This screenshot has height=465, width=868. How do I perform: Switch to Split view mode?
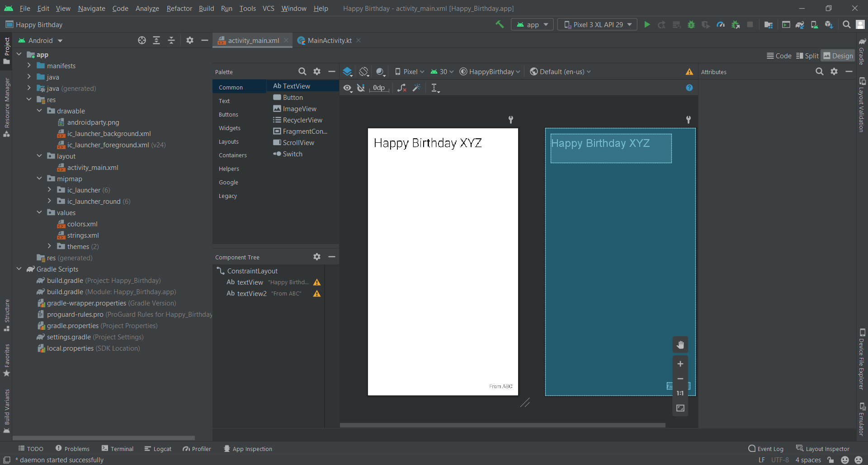click(807, 55)
